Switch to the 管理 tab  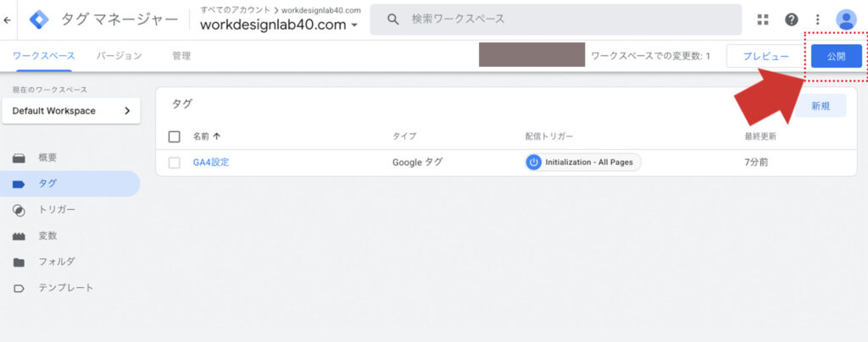pyautogui.click(x=181, y=56)
